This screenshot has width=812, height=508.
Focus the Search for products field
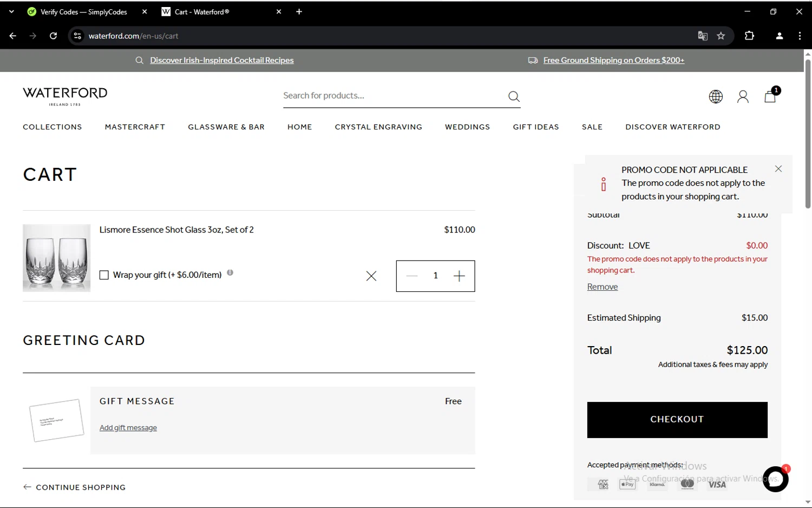(x=392, y=96)
